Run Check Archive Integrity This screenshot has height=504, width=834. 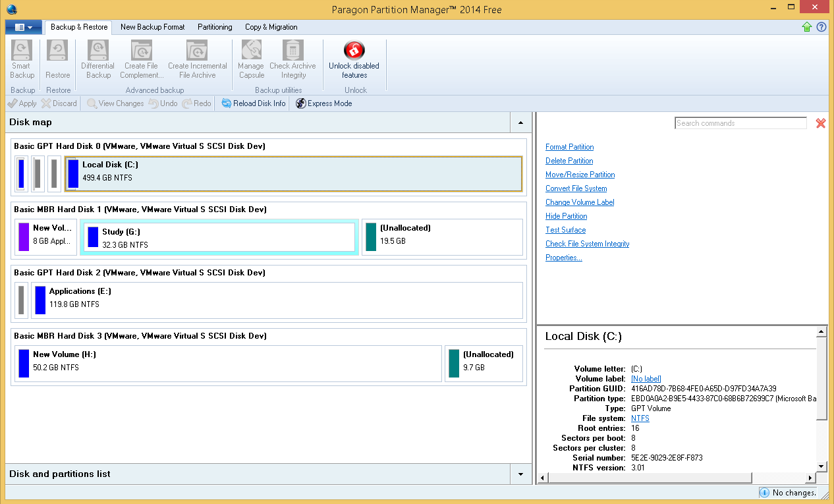tap(292, 59)
